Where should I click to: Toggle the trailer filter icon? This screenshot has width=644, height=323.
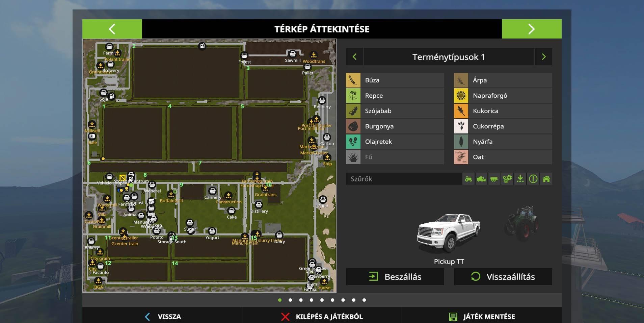494,179
